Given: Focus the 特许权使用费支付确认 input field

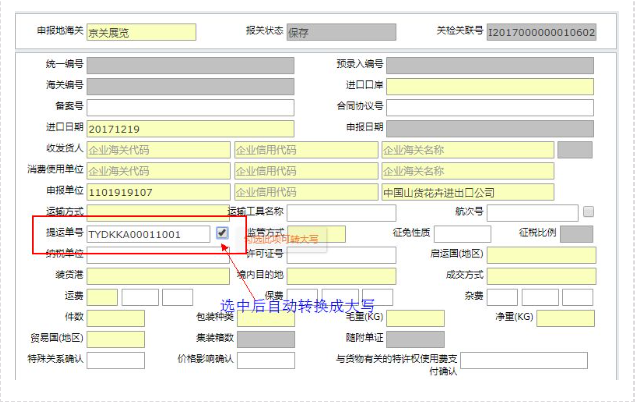Looking at the screenshot, I should [x=524, y=360].
